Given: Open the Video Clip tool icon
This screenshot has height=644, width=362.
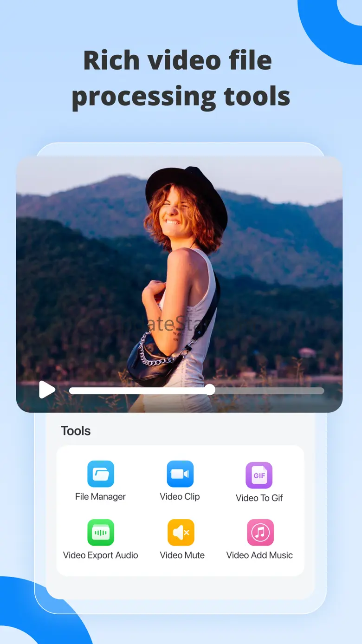Looking at the screenshot, I should (180, 474).
